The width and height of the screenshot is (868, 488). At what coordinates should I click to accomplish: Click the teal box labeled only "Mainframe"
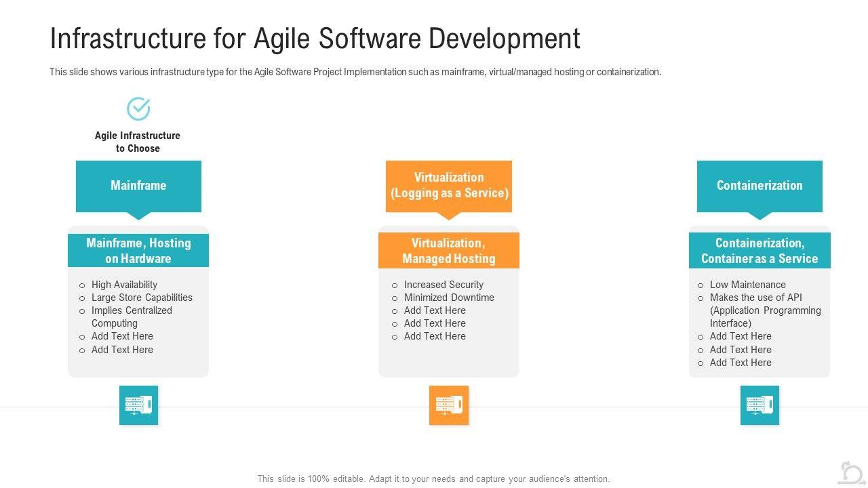(x=138, y=186)
